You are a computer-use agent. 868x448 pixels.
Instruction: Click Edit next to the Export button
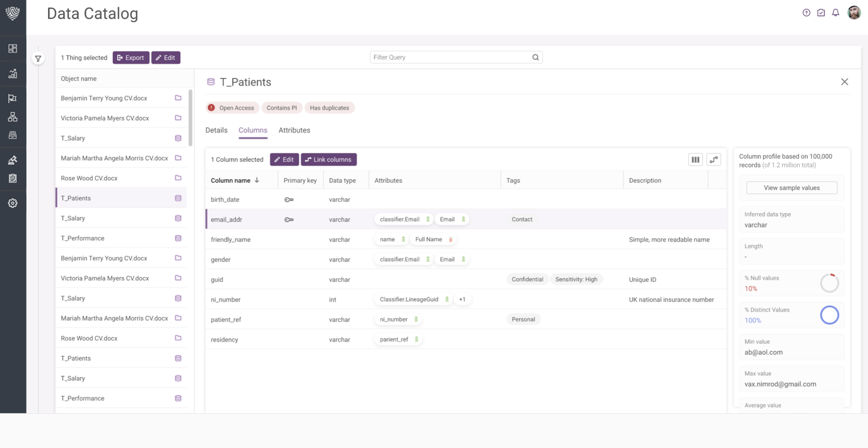pos(165,58)
